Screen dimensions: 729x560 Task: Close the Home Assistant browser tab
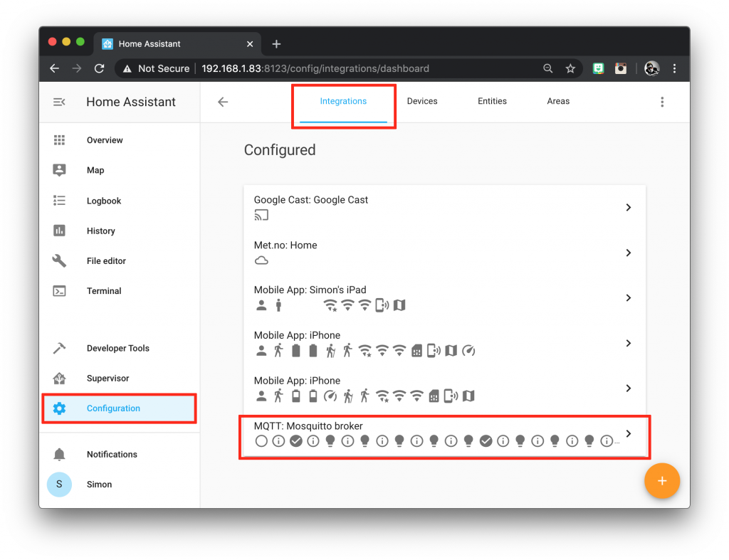[250, 44]
